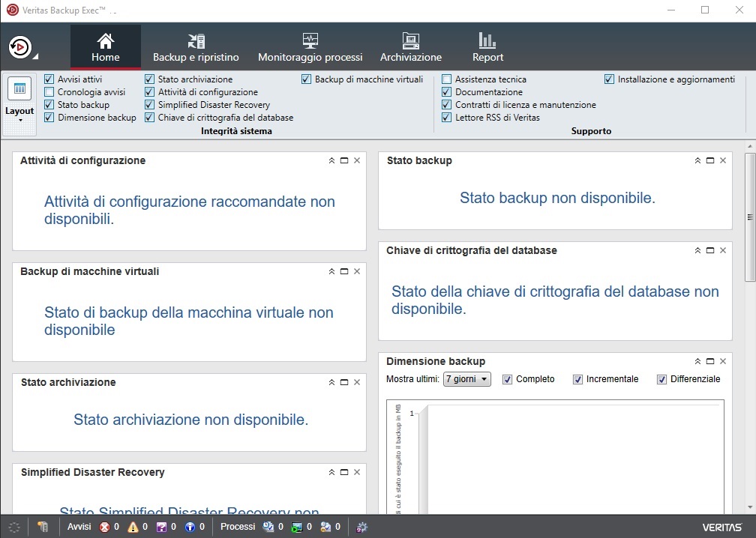Click the server icon in status bar
The image size is (756, 538).
click(x=43, y=527)
